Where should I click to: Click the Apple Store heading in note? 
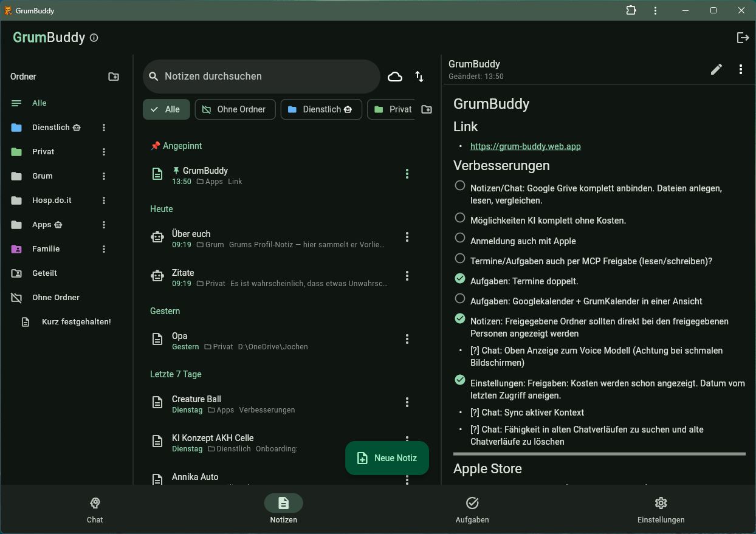coord(487,469)
